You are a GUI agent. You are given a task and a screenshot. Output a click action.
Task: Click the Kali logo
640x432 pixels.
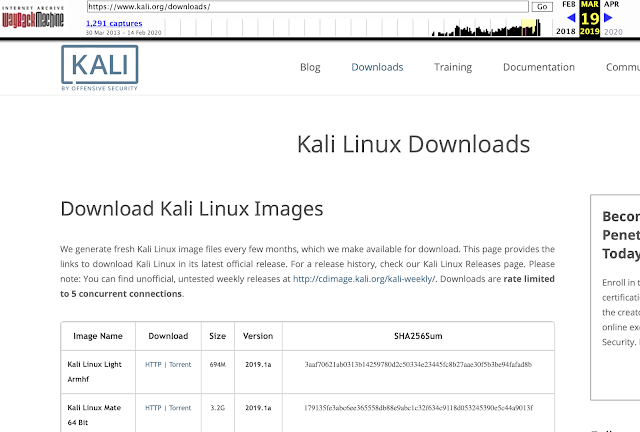(100, 68)
